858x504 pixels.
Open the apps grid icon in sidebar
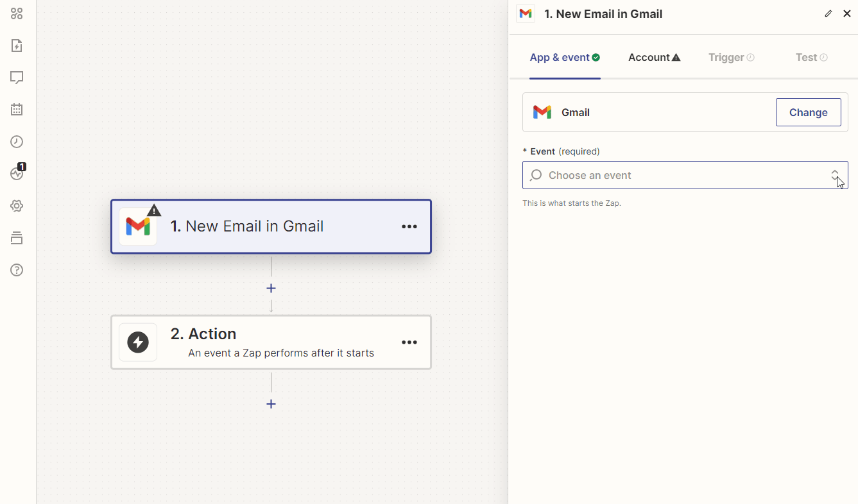(x=17, y=13)
